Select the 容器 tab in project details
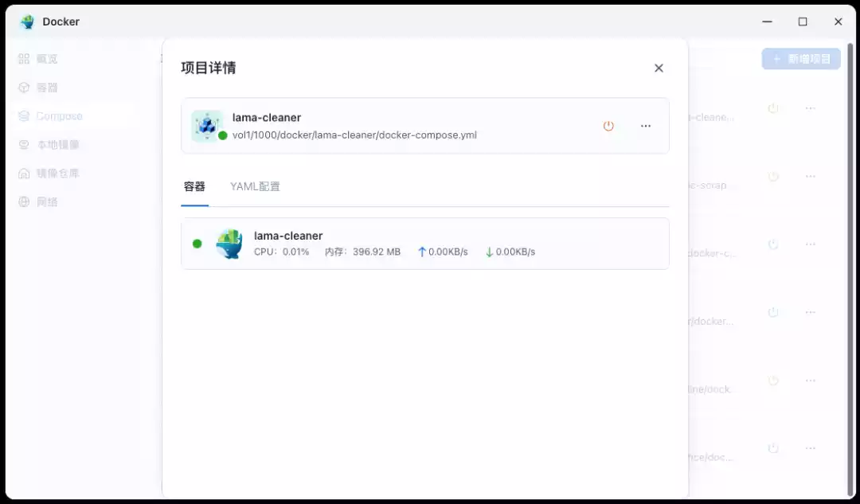860x504 pixels. pos(195,186)
